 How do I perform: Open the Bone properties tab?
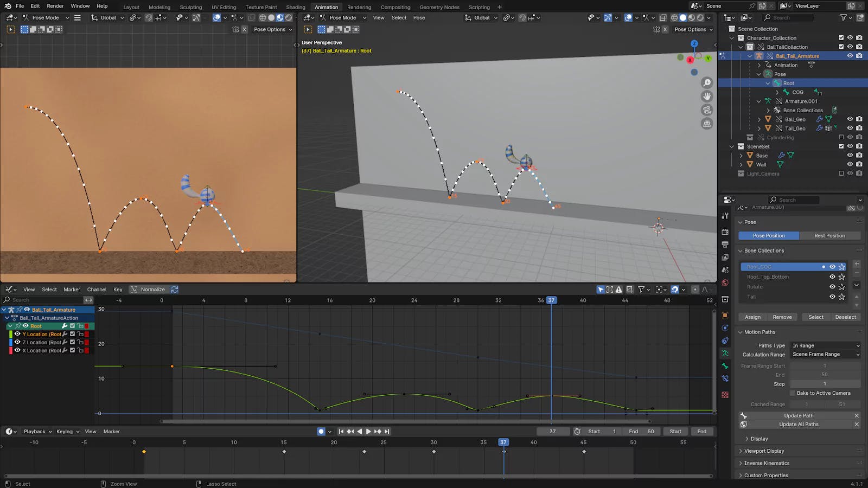(x=725, y=366)
